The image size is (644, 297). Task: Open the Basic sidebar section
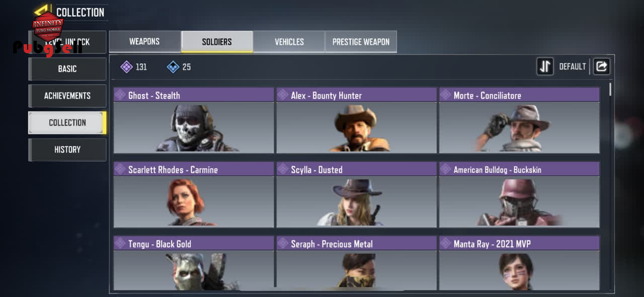coord(67,69)
